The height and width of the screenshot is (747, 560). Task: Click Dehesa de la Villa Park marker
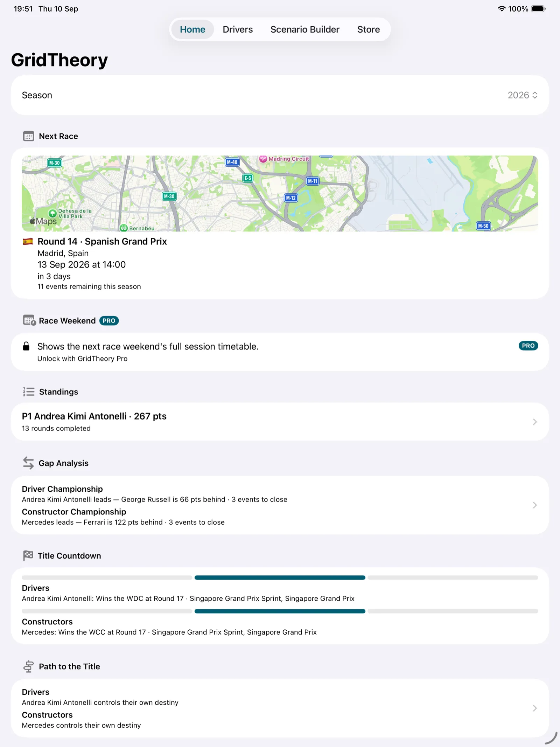pyautogui.click(x=52, y=213)
